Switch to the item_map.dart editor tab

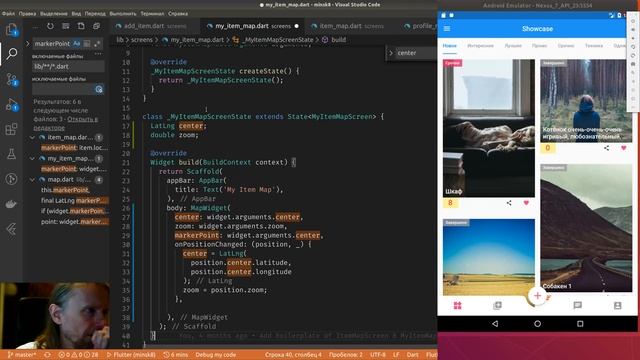[350, 26]
